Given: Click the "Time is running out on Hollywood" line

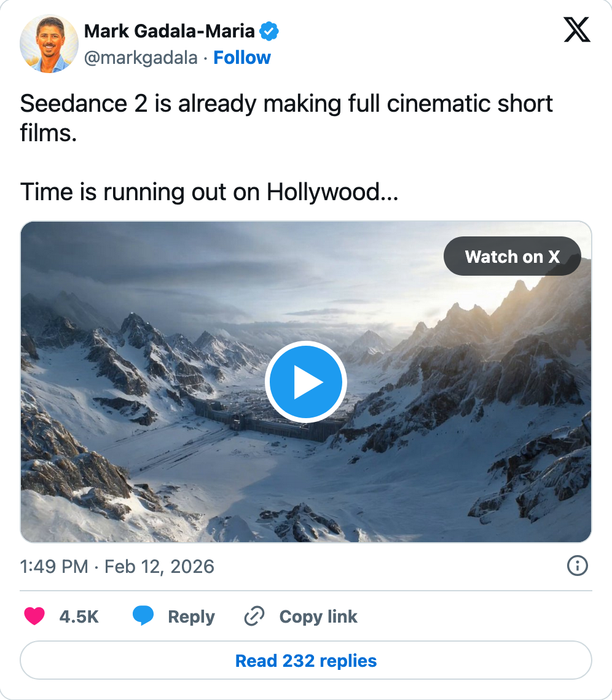Looking at the screenshot, I should (x=210, y=192).
